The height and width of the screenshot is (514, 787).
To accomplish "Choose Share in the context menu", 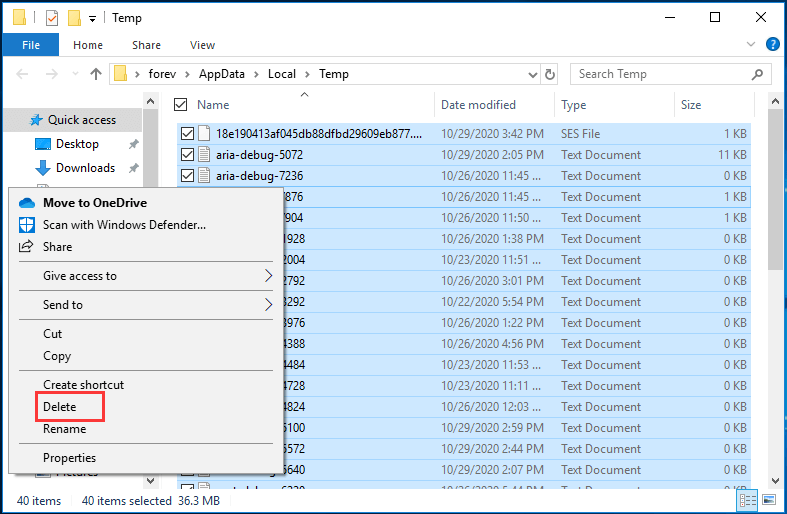I will tap(146, 247).
